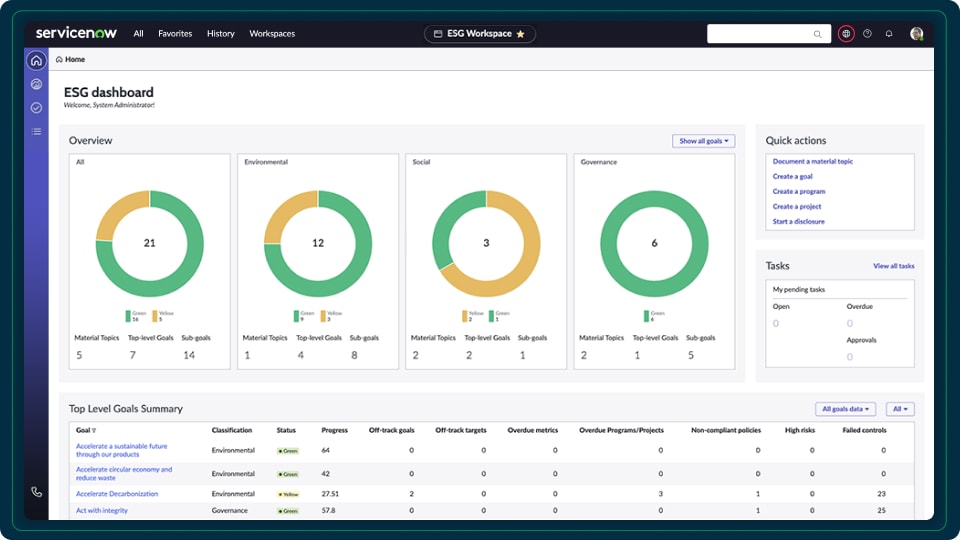Open the globe scope selector icon
960x540 pixels.
846,34
